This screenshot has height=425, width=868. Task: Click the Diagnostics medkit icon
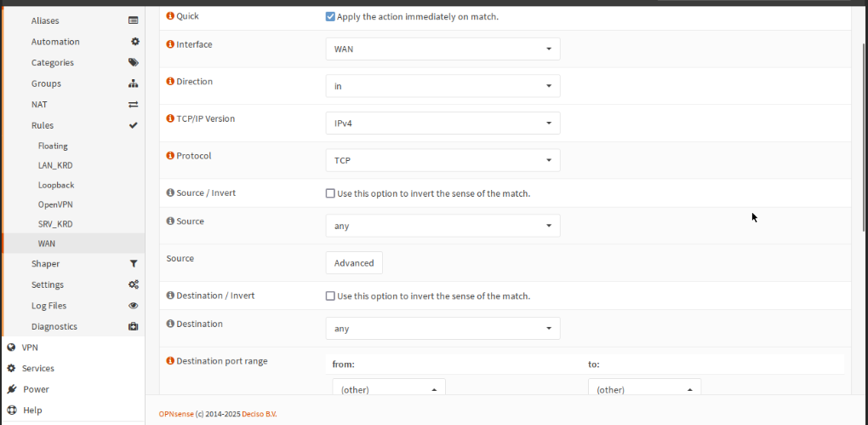134,326
